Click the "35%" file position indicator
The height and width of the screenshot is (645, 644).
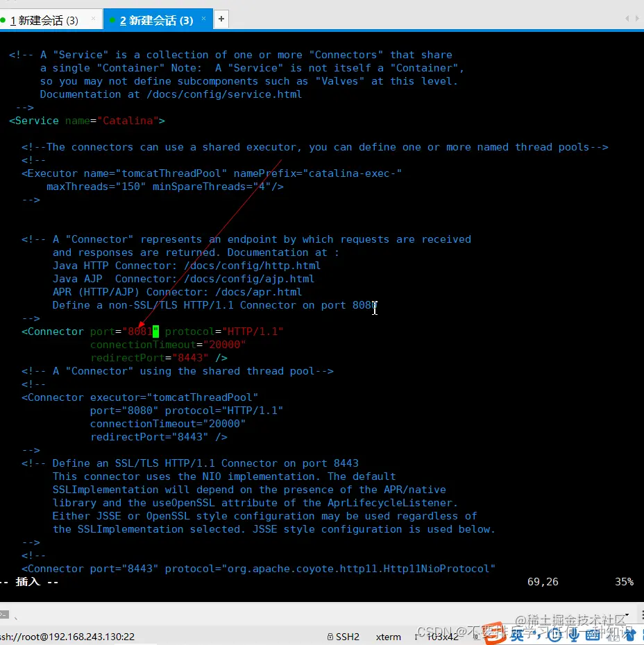pyautogui.click(x=624, y=582)
